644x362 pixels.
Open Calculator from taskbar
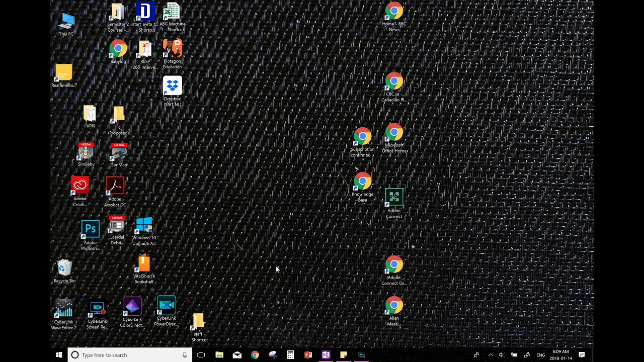290,355
